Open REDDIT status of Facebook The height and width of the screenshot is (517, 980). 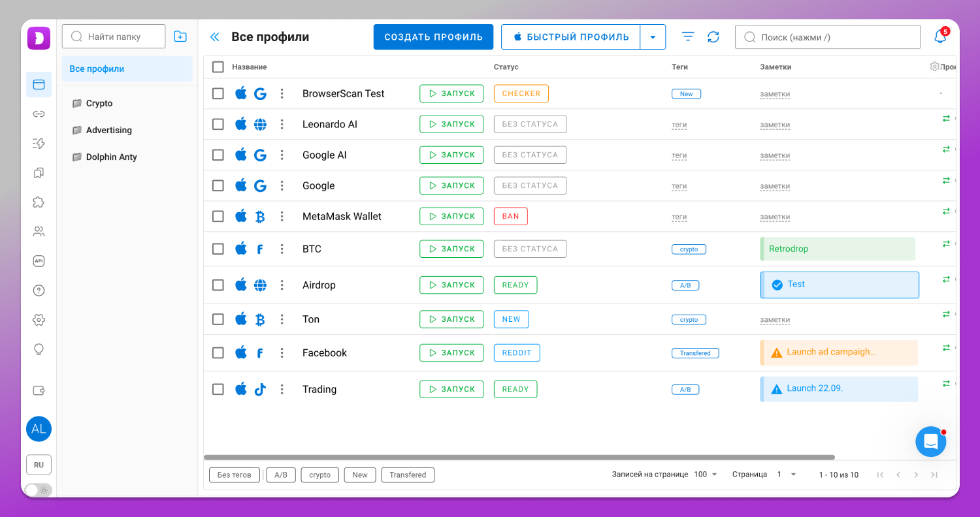click(x=517, y=352)
